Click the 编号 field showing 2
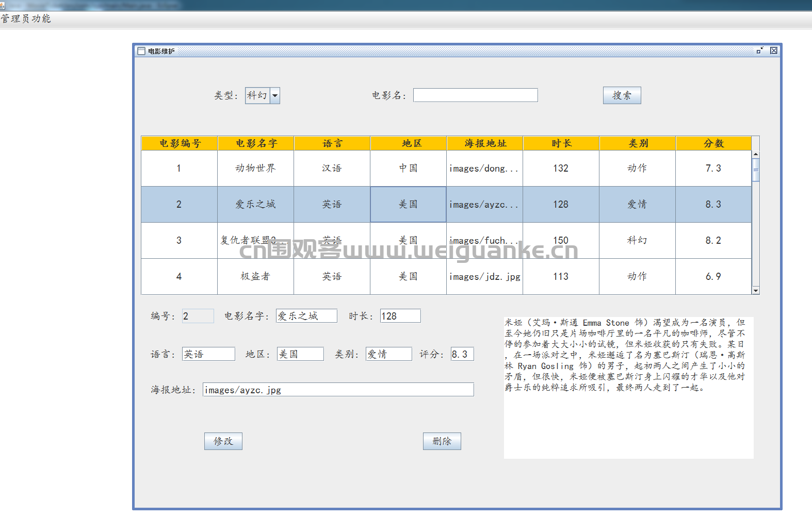Image resolution: width=812 pixels, height=517 pixels. (198, 316)
